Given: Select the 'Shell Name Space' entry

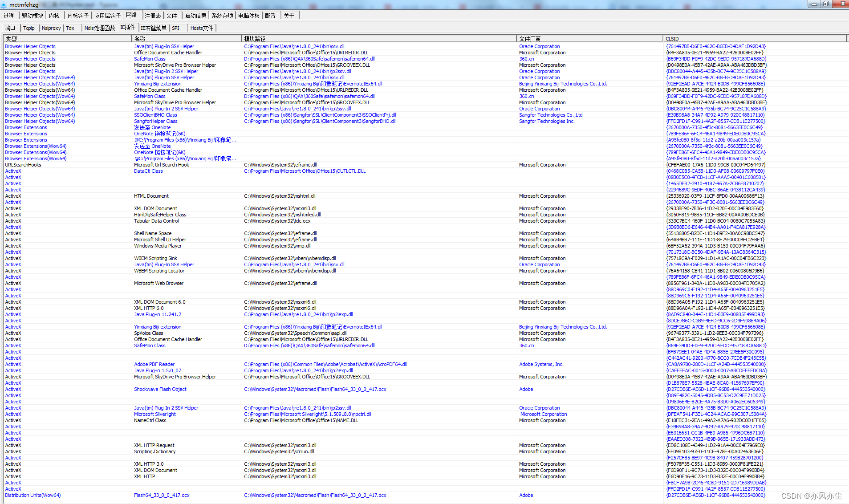Looking at the screenshot, I should (153, 233).
